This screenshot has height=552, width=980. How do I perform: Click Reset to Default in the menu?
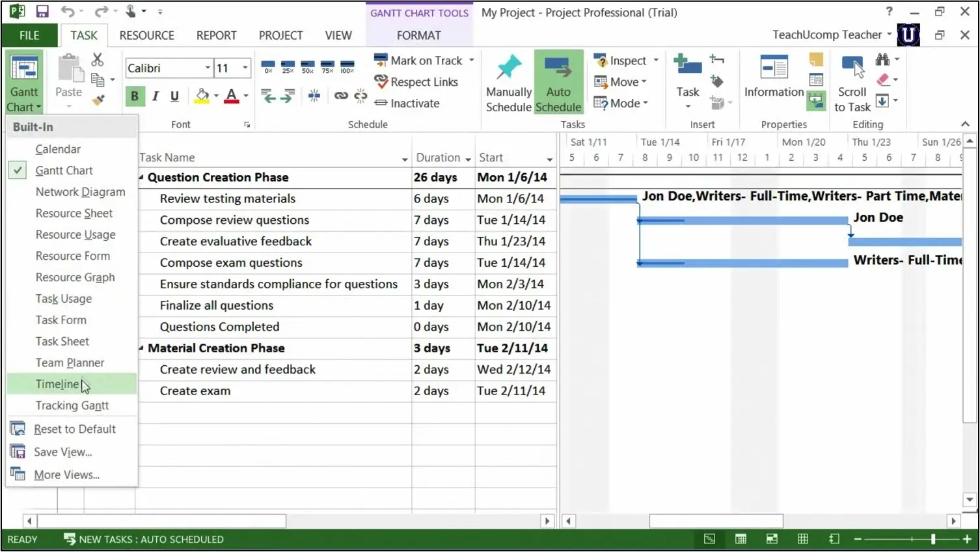74,428
